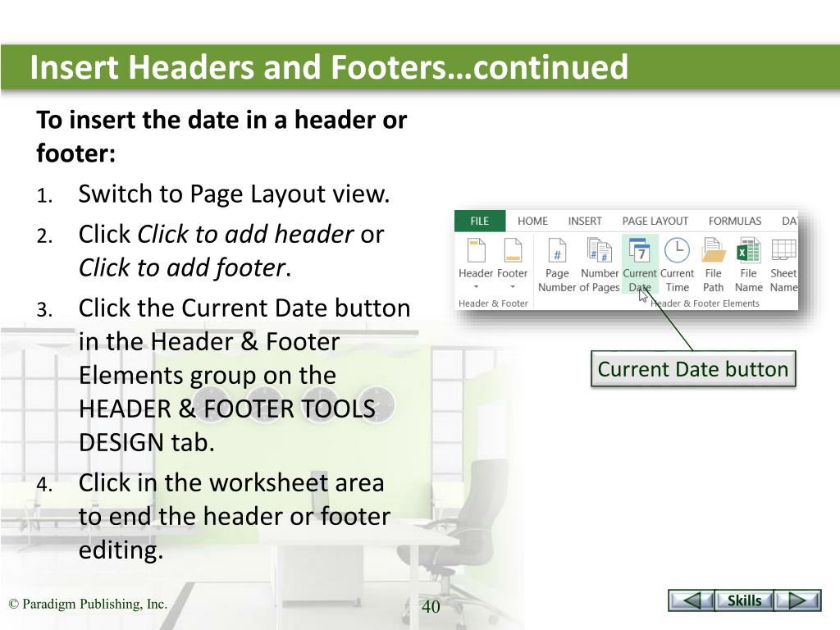Viewport: 840px width, 630px height.
Task: Click 'Switch to Page Layout view.' step
Action: (234, 194)
